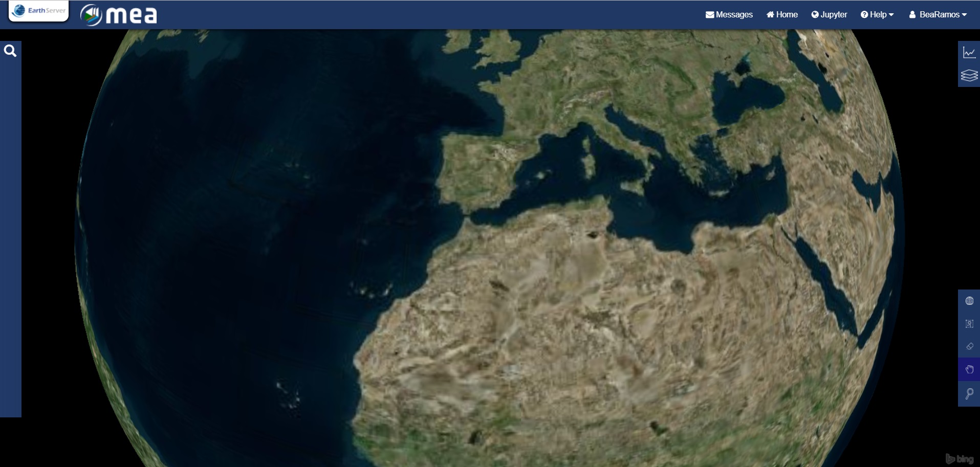
Task: Open the chart graph panel icon
Action: (x=969, y=52)
